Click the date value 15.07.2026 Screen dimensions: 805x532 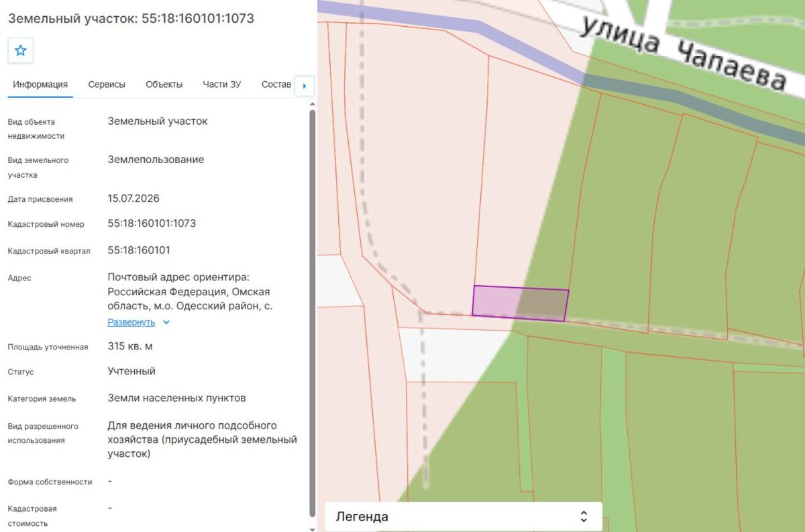pos(133,199)
